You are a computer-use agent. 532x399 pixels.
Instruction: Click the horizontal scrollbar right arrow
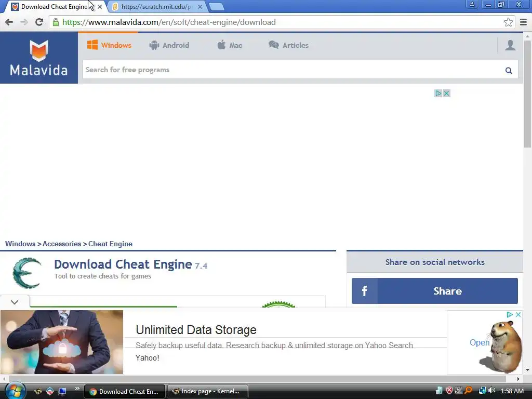point(518,379)
